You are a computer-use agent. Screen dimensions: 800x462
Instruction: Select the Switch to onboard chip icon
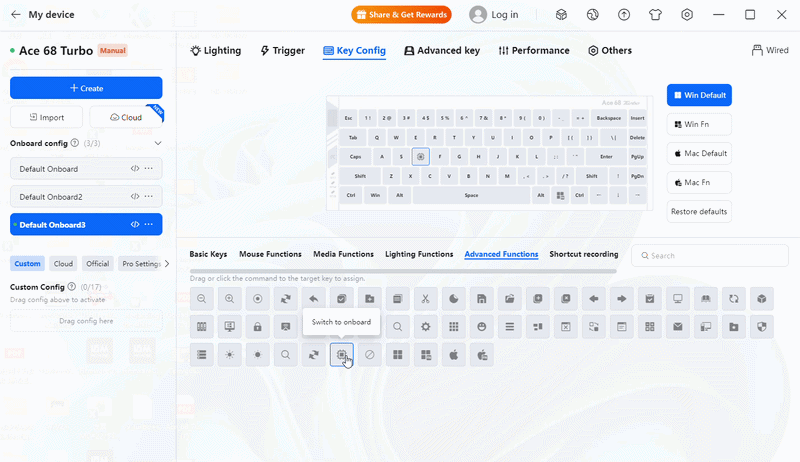click(x=342, y=355)
